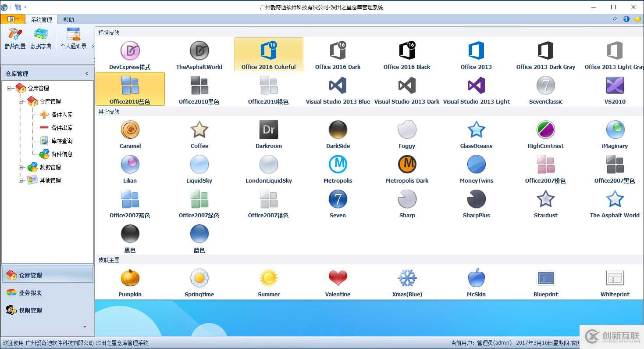The width and height of the screenshot is (644, 349).
Task: Open the 数据字典 data dictionary icon
Action: pos(41,38)
